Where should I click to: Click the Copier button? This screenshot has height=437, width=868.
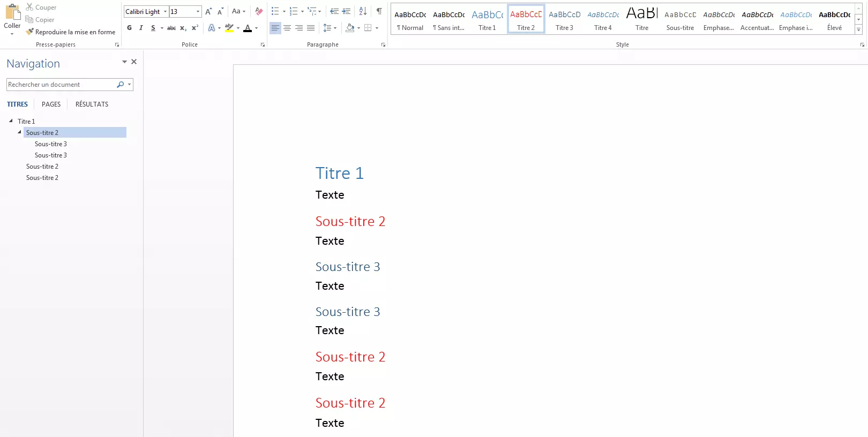40,20
